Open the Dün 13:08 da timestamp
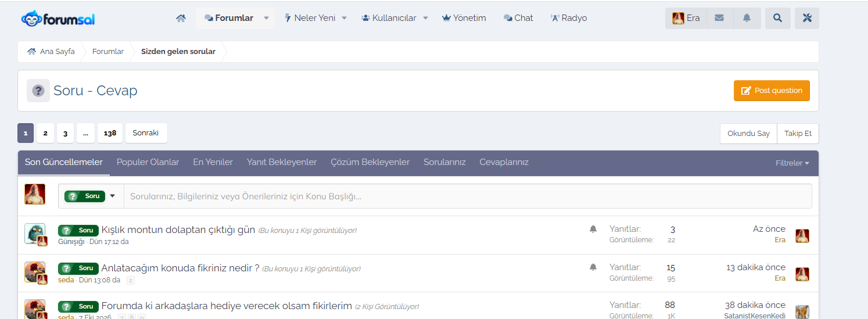868x319 pixels. 99,280
